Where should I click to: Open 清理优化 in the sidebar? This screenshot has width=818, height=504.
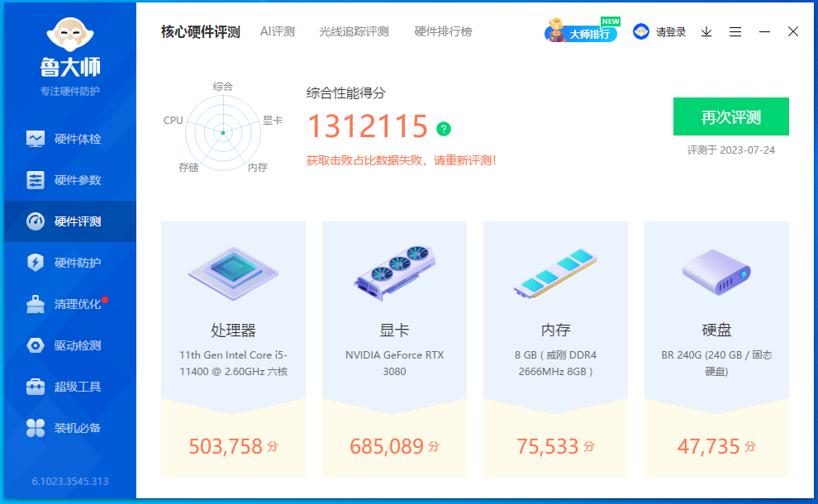[70, 304]
